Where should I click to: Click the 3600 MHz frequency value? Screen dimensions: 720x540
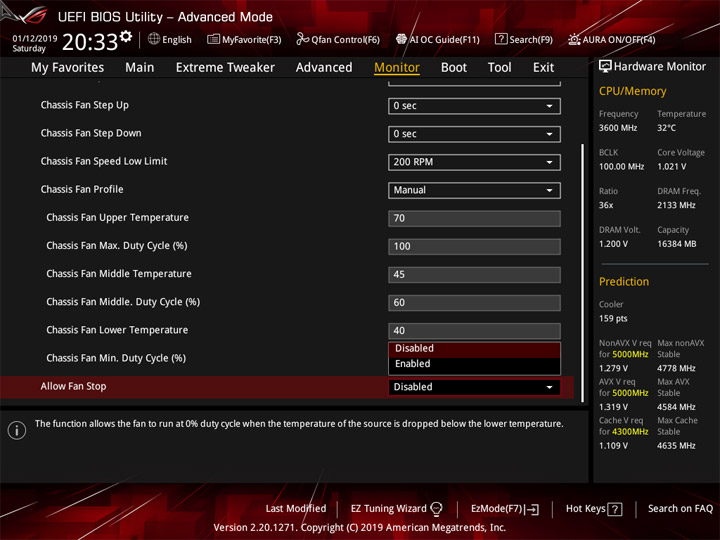pos(618,128)
